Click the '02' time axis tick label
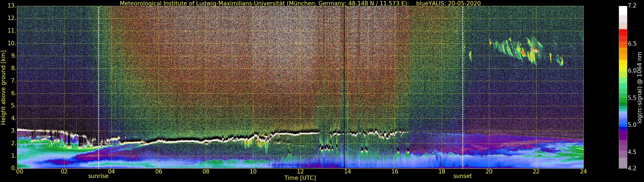644x182 pixels. 64,172
